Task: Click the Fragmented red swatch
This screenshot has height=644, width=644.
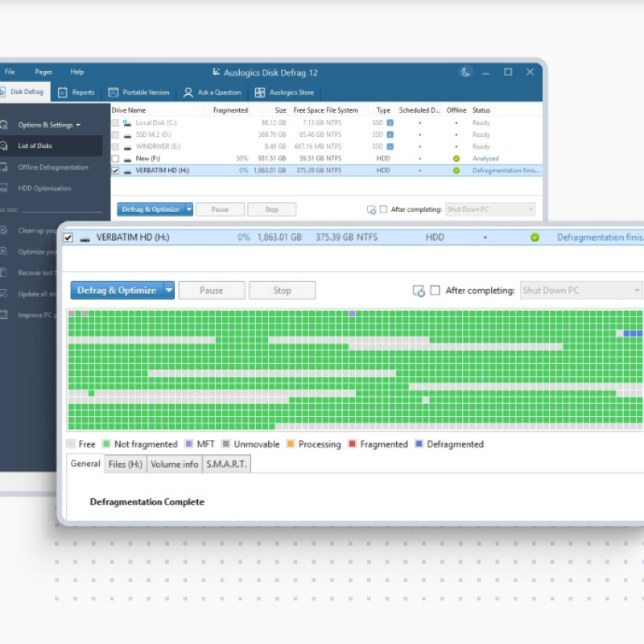Action: coord(352,444)
